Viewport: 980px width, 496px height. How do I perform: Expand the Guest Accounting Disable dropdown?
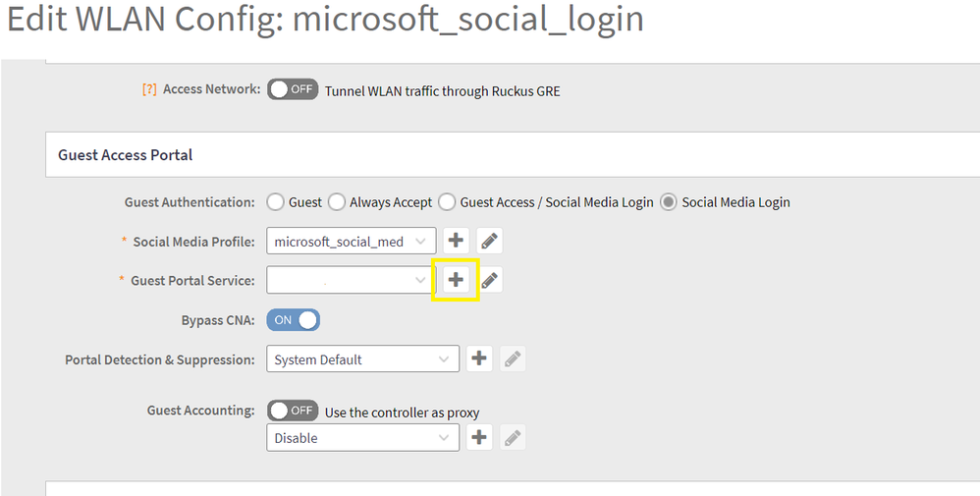pos(362,438)
